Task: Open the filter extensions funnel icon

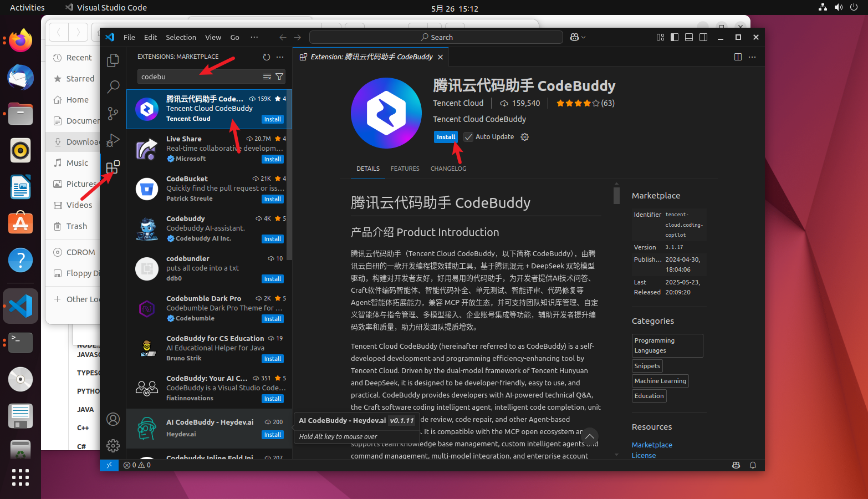Action: tap(279, 77)
